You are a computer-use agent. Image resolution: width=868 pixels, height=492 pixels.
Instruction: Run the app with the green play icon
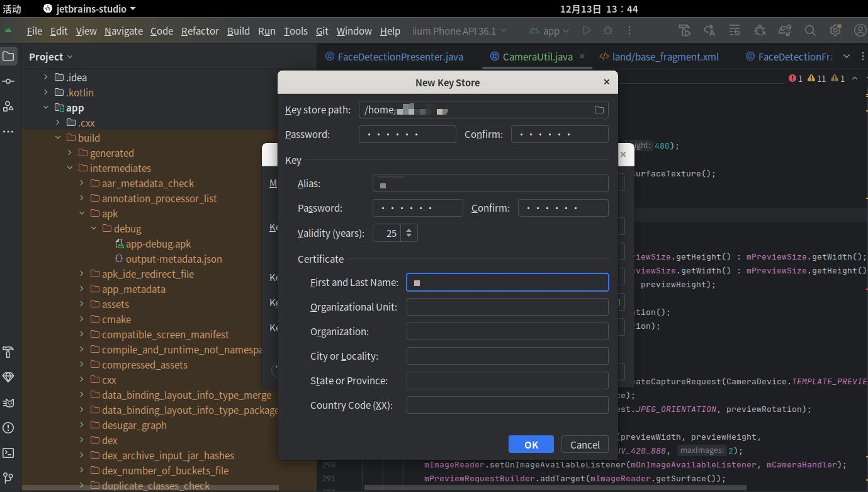(x=586, y=30)
